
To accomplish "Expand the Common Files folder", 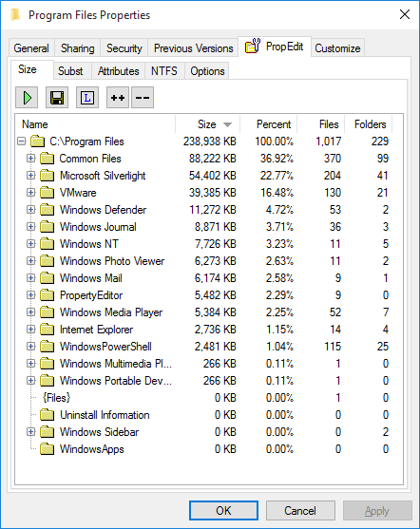I will click(x=30, y=159).
